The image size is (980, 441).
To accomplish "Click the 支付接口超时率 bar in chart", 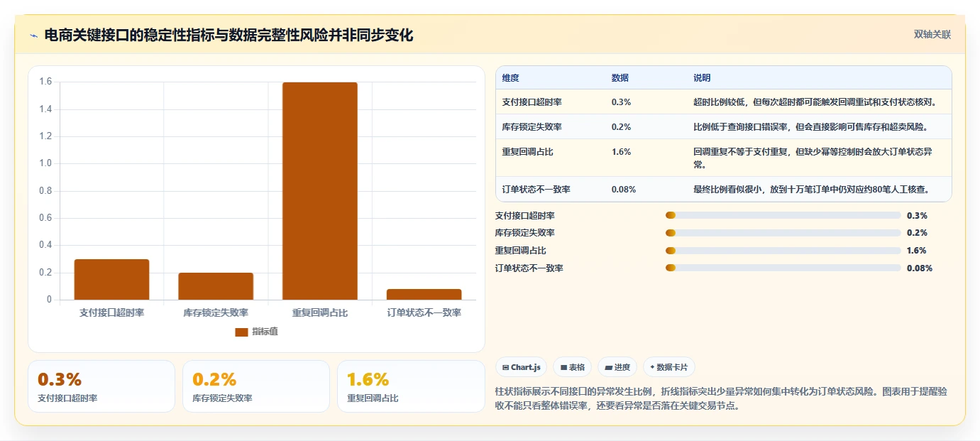I will click(111, 280).
